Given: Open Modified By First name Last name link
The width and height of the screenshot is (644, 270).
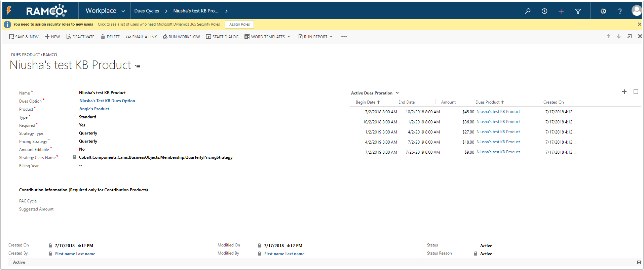Looking at the screenshot, I should tap(285, 254).
